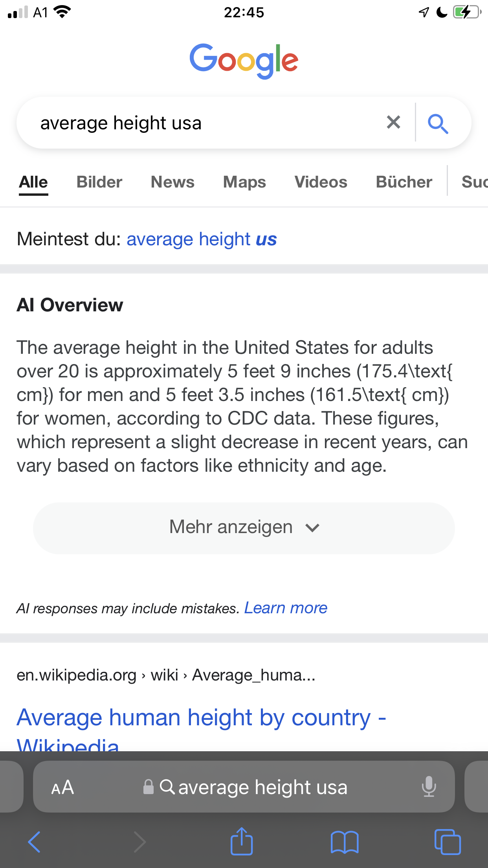Open Average human height by country result

click(x=201, y=718)
